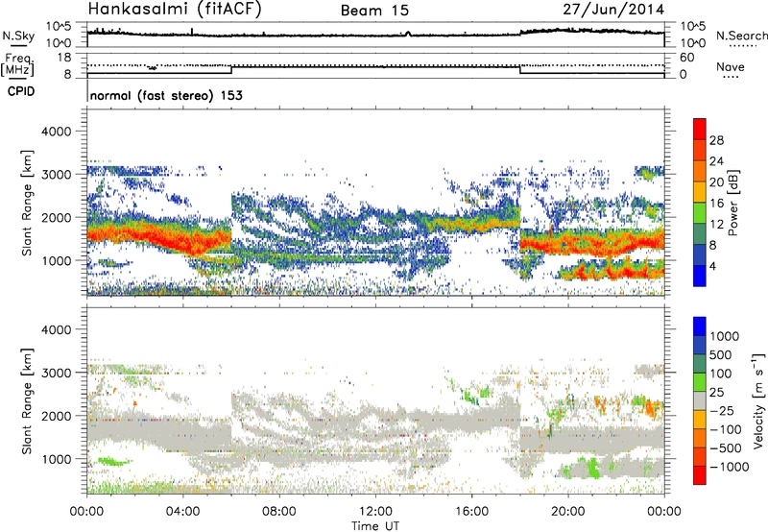
Task: Select the '12' label on power scale
Action: click(716, 225)
